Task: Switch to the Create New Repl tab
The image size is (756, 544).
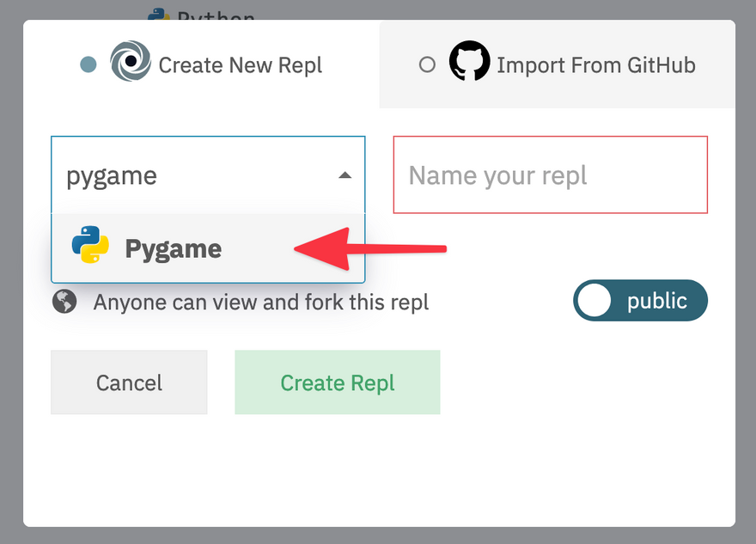Action: click(x=240, y=65)
